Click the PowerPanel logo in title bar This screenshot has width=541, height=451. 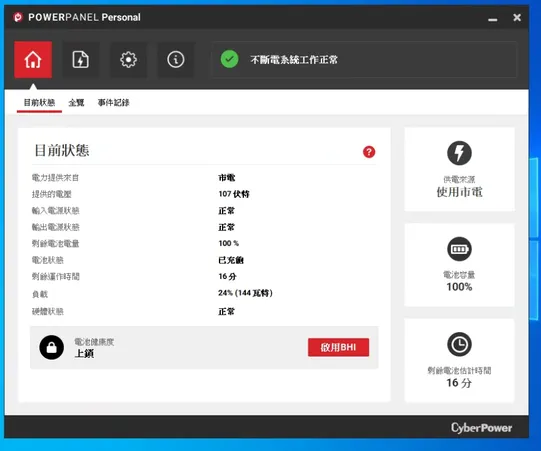(x=18, y=17)
